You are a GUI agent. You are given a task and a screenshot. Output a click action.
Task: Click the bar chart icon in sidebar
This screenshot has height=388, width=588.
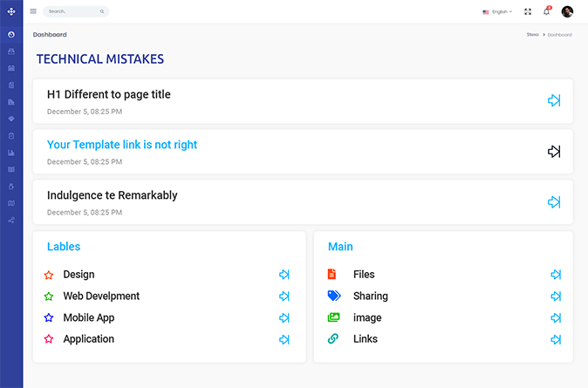[x=11, y=153]
